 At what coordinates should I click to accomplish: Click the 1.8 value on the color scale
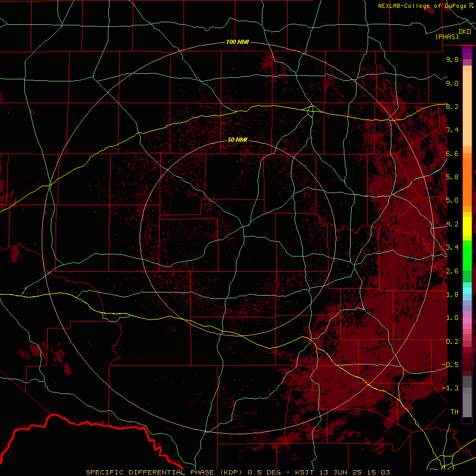pyautogui.click(x=452, y=295)
